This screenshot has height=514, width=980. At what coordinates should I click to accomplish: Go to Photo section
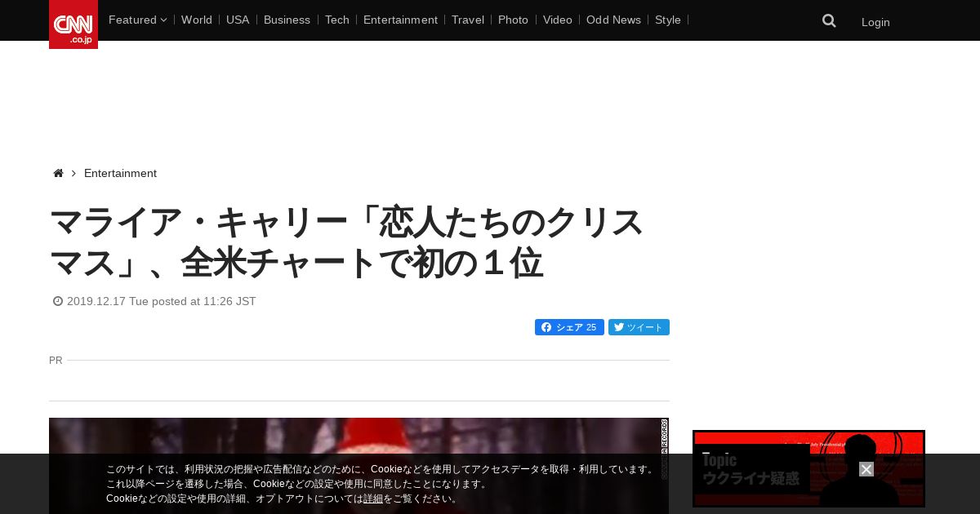pyautogui.click(x=513, y=20)
